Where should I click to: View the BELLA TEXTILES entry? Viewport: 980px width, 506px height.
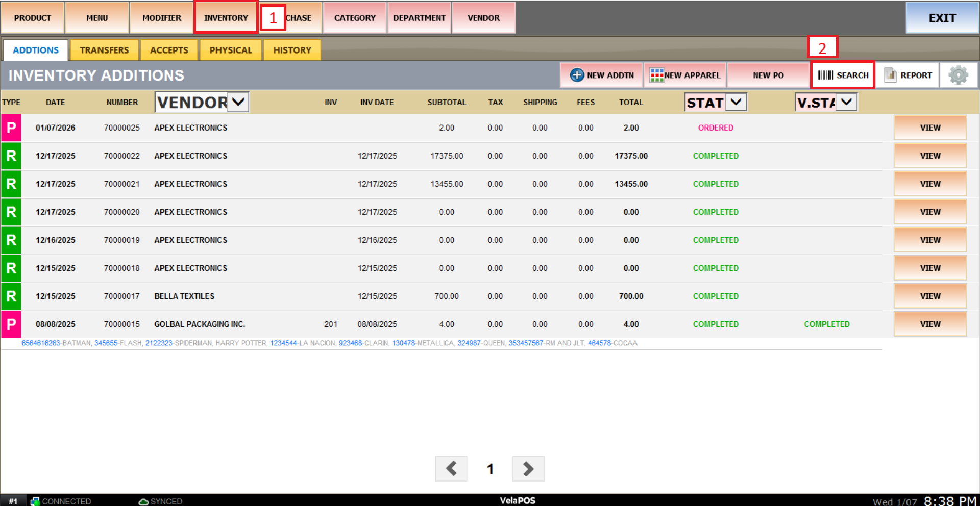coord(930,296)
